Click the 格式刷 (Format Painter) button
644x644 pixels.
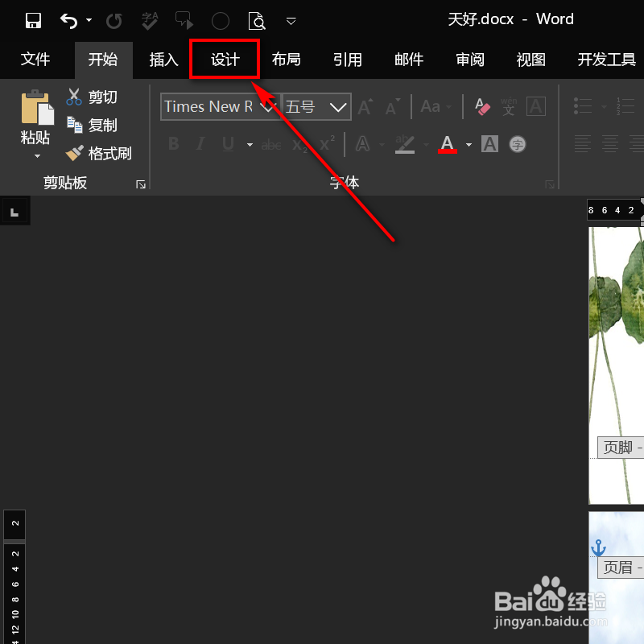tap(98, 153)
